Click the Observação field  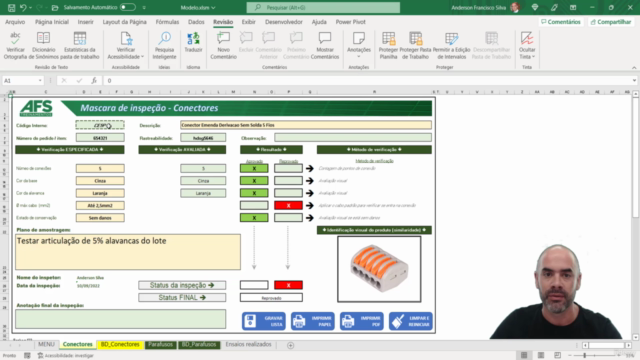point(353,138)
